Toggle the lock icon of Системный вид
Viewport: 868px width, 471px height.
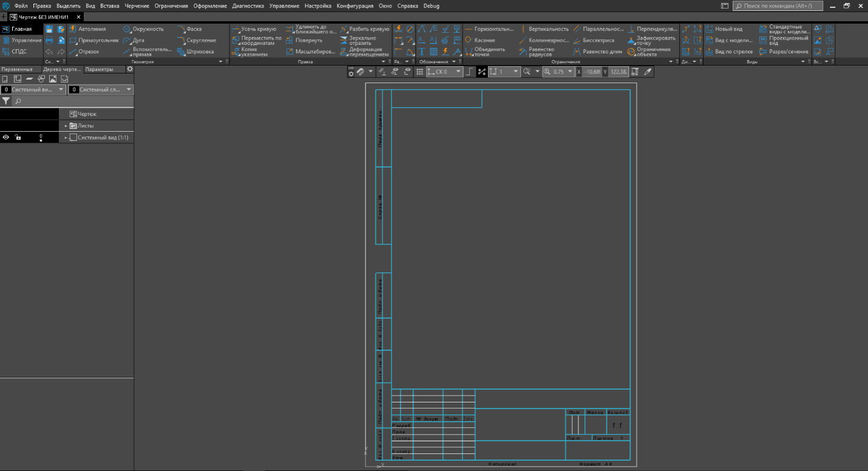click(18, 138)
